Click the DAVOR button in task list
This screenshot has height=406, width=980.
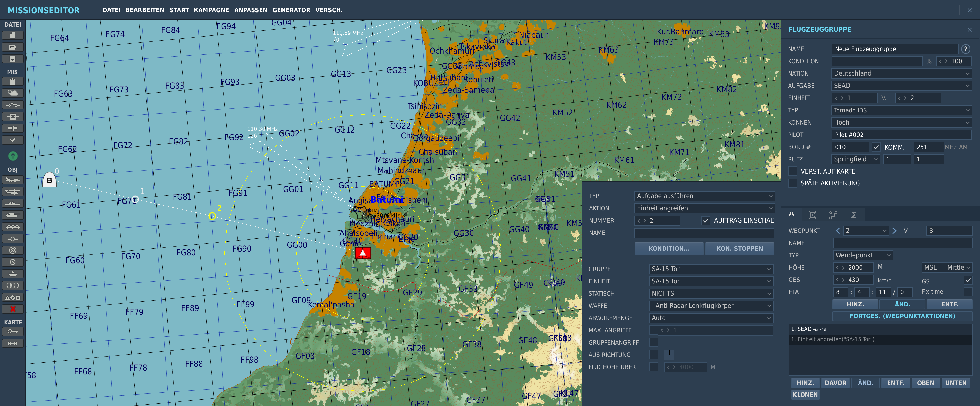[x=835, y=383]
